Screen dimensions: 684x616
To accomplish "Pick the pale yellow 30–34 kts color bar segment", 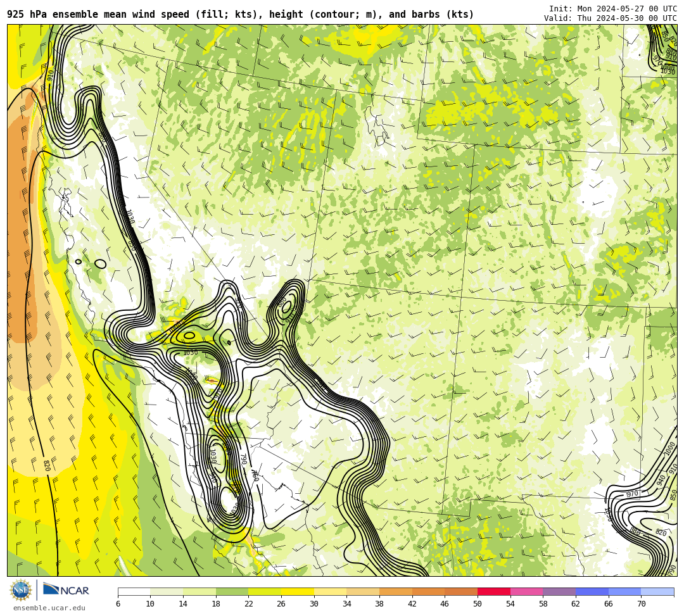I will click(x=330, y=591).
